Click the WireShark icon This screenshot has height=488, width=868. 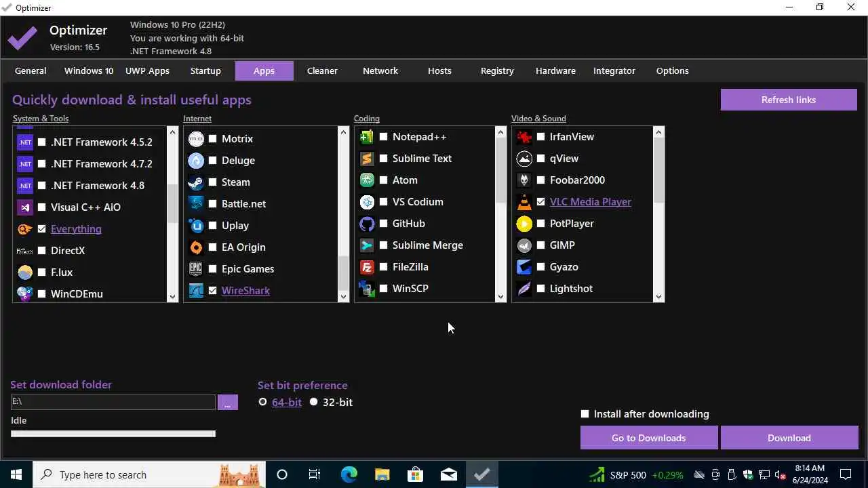click(196, 291)
